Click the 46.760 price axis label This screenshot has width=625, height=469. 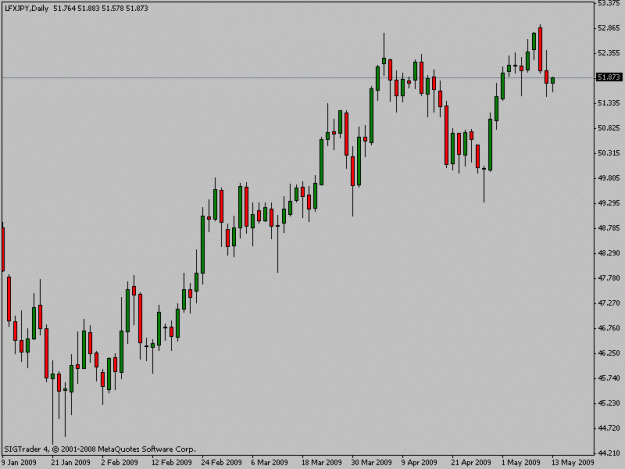[609, 328]
